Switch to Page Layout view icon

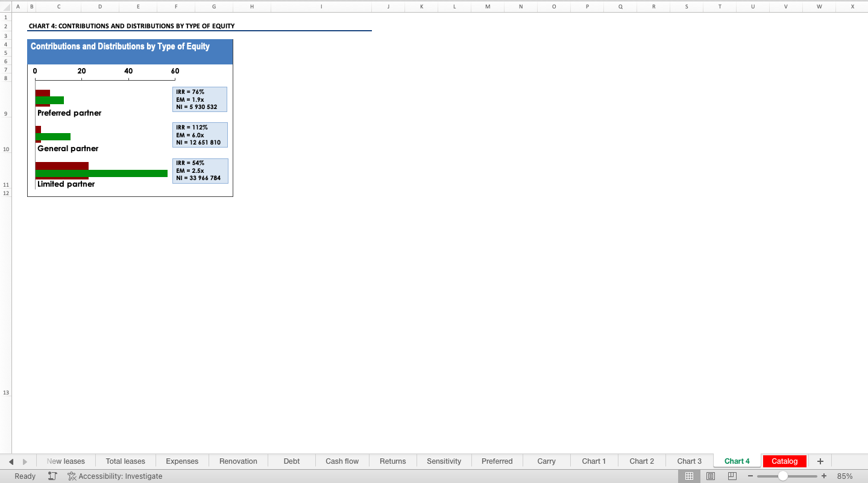click(711, 476)
